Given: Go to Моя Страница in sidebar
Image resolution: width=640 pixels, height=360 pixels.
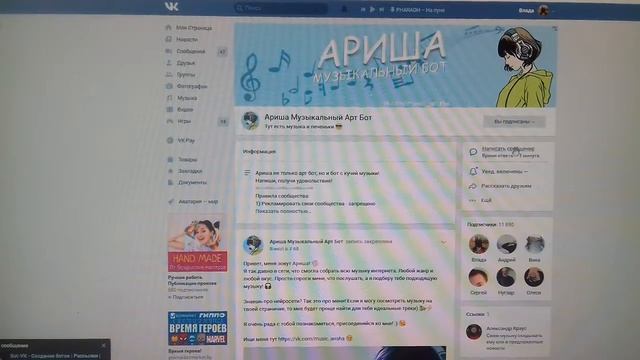Looking at the screenshot, I should [x=194, y=28].
